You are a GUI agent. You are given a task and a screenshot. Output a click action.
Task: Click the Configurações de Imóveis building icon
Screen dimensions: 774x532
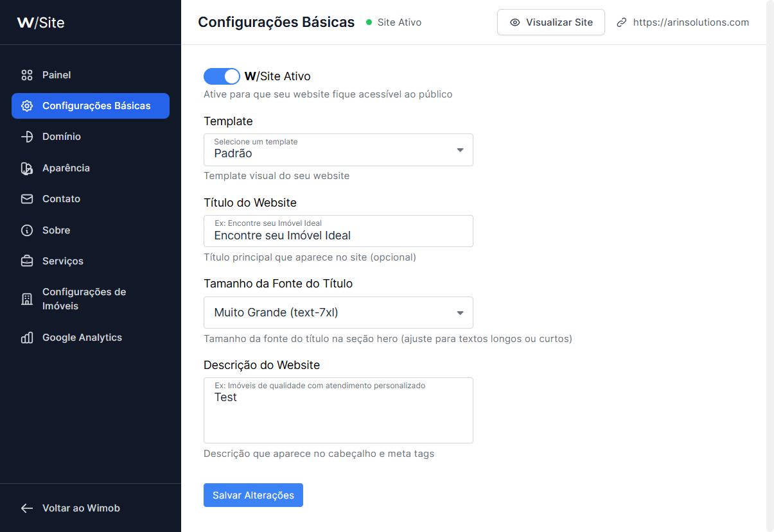27,299
